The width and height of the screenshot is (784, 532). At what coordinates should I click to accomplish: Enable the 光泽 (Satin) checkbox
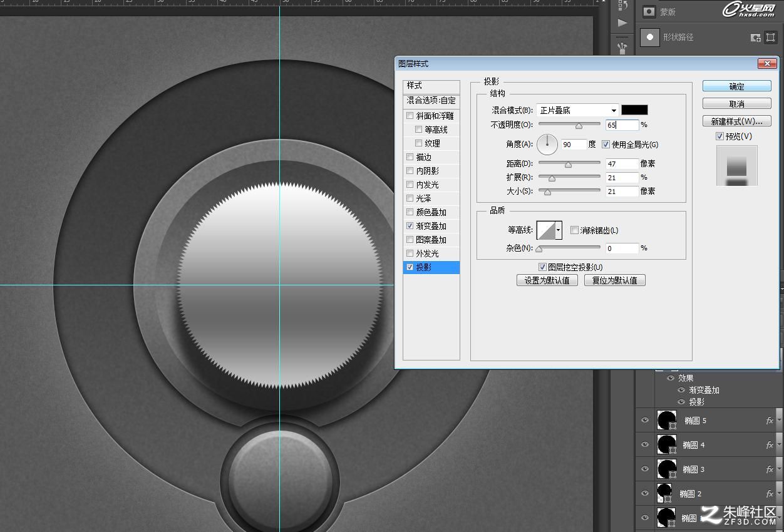coord(410,198)
